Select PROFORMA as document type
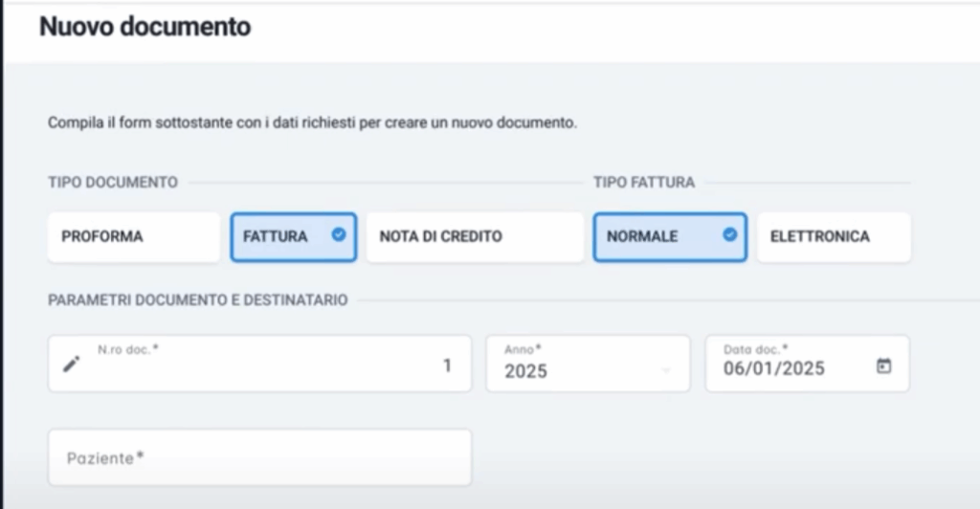The height and width of the screenshot is (509, 980). click(x=133, y=236)
